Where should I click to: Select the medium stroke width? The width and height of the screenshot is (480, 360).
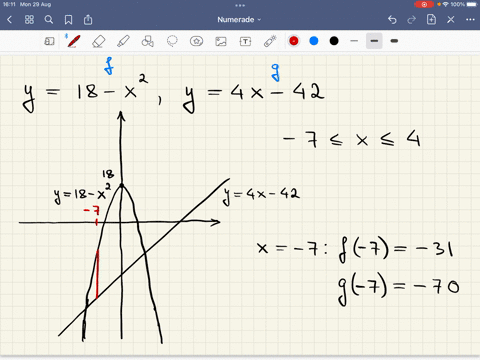(374, 41)
